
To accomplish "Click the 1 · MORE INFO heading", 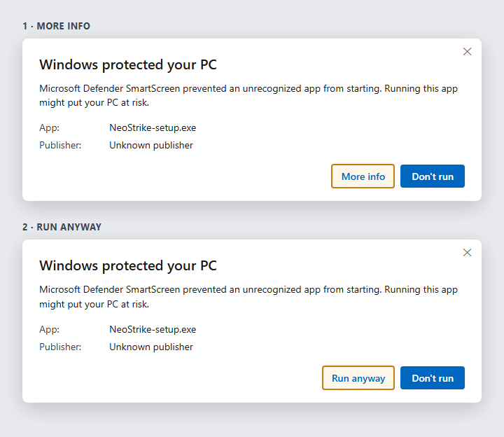I will click(56, 26).
